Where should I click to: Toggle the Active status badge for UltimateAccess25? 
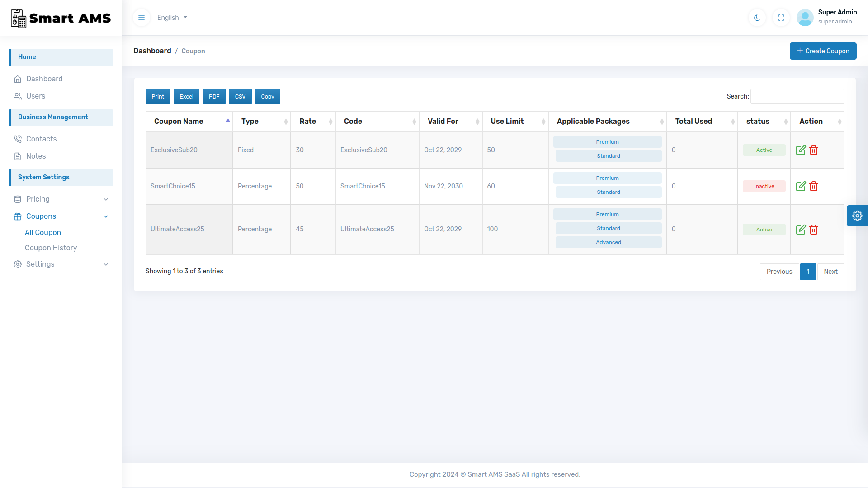[764, 230]
